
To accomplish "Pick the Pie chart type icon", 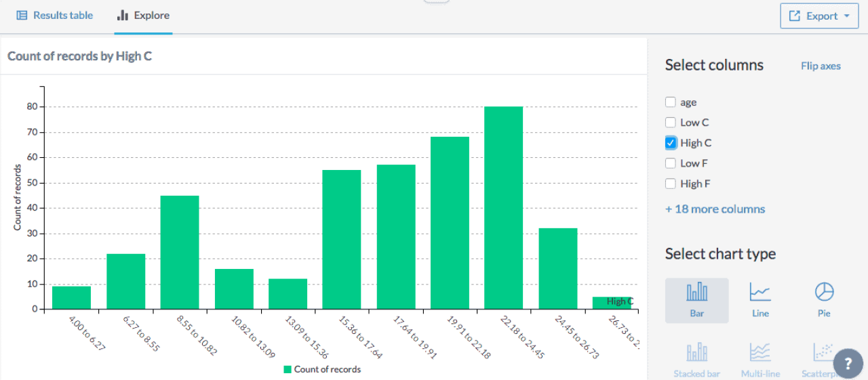I will tap(824, 300).
